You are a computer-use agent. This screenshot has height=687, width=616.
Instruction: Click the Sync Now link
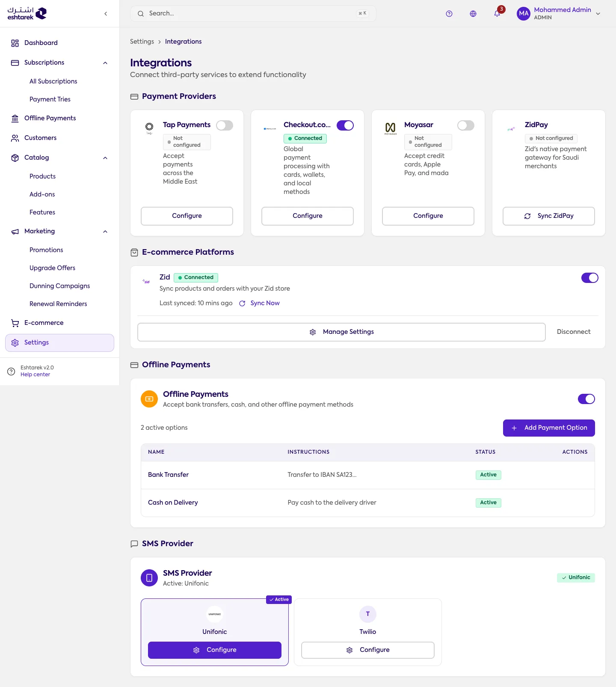click(x=265, y=303)
